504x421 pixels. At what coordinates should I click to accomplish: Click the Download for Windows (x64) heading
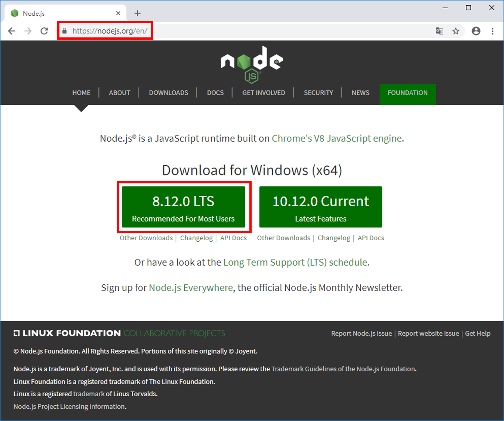point(252,170)
